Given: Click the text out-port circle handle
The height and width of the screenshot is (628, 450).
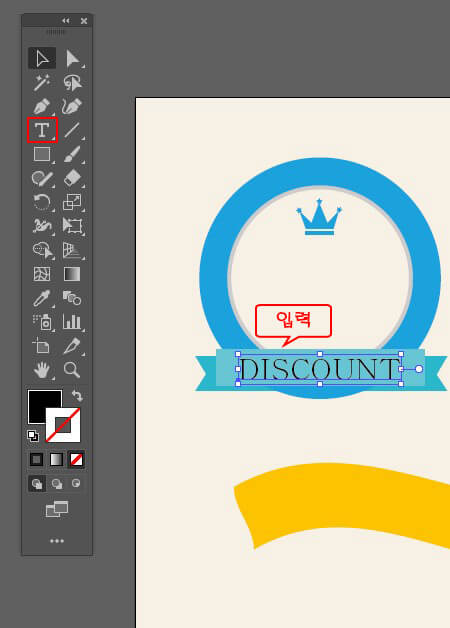Looking at the screenshot, I should pos(419,369).
